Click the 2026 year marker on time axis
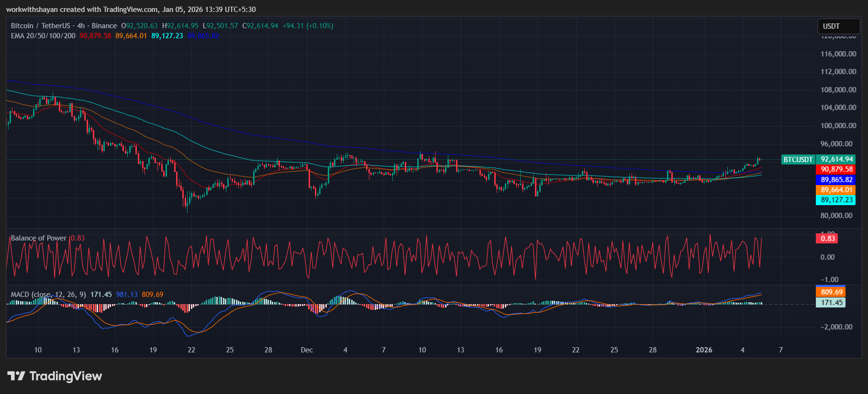 pyautogui.click(x=703, y=350)
